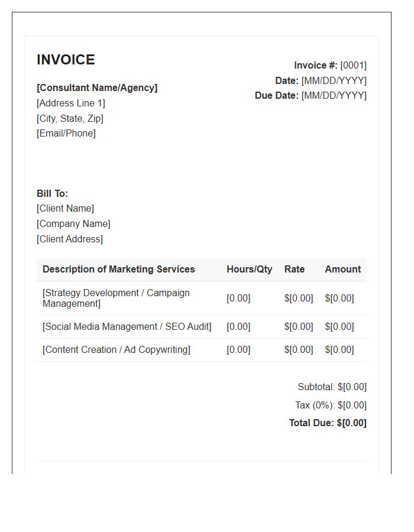Click the [City, State, Zip] placeholder
Image resolution: width=414 pixels, height=532 pixels.
(x=70, y=118)
